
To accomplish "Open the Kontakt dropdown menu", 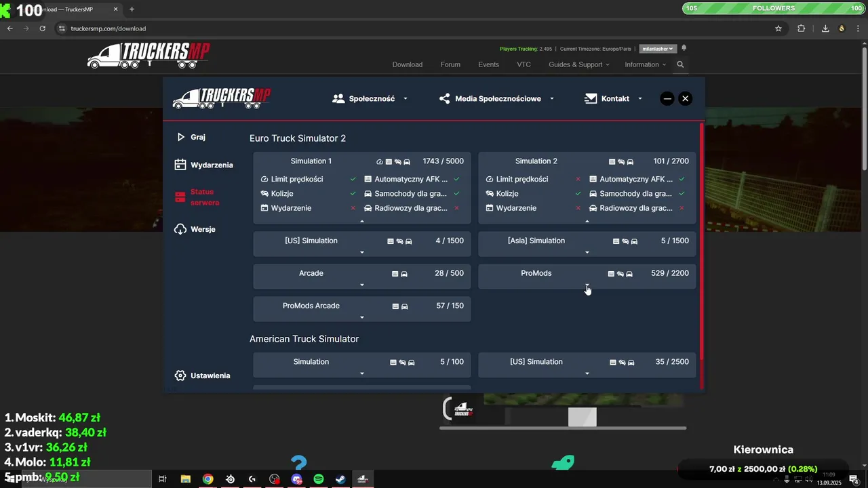I will pyautogui.click(x=613, y=98).
